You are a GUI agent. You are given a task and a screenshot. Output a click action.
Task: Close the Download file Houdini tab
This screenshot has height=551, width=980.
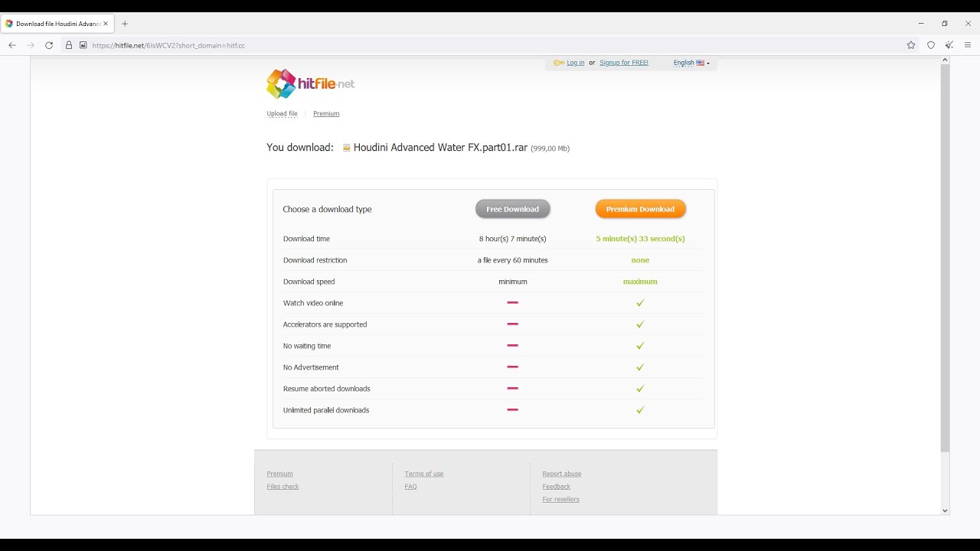click(x=106, y=24)
